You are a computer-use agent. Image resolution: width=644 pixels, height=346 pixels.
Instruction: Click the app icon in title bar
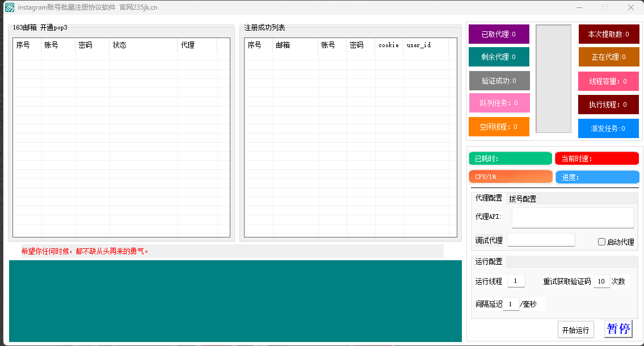point(9,7)
